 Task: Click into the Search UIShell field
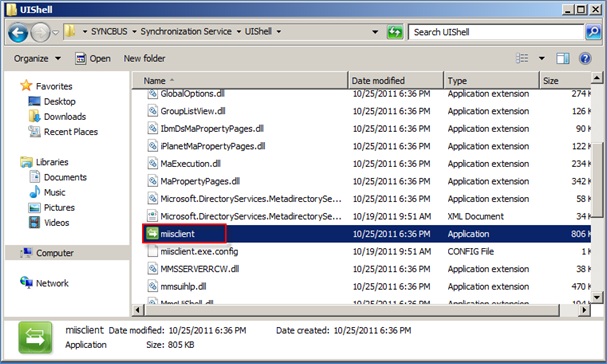point(496,32)
